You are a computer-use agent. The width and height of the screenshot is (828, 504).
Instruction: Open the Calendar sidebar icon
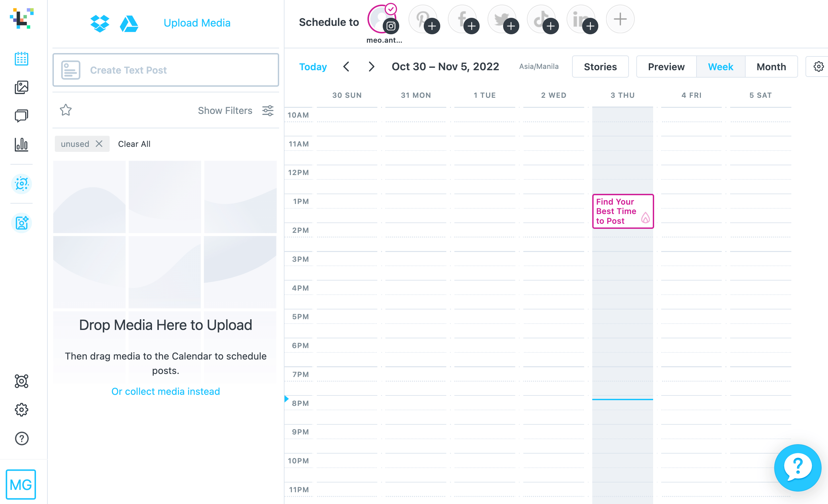[x=22, y=59]
